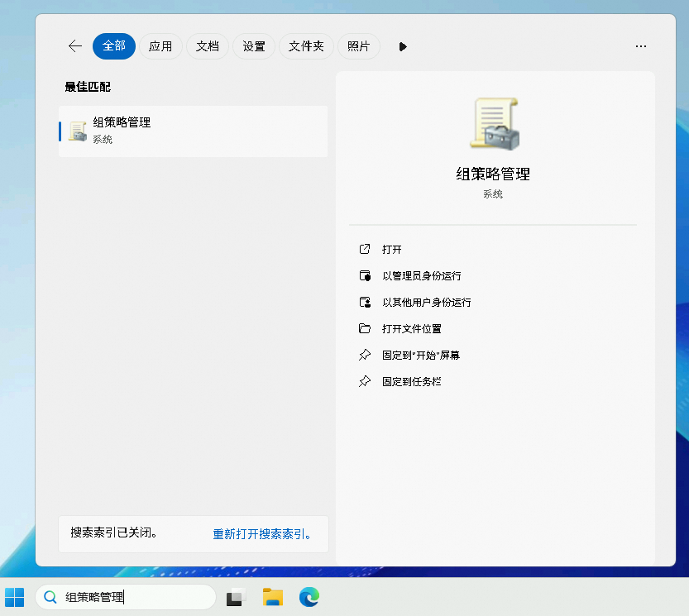The height and width of the screenshot is (616, 689).
Task: Click the 组策略管理 result's scroll icon
Action: 78,131
